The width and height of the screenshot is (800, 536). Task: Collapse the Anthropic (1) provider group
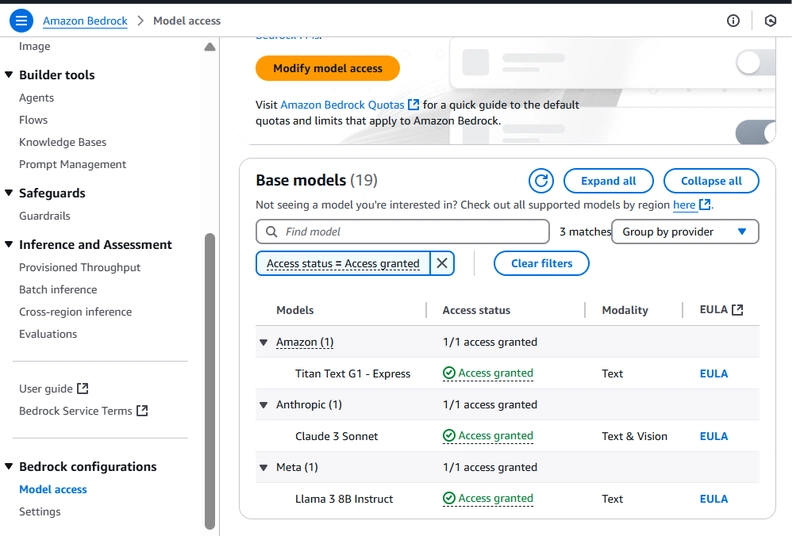(264, 405)
